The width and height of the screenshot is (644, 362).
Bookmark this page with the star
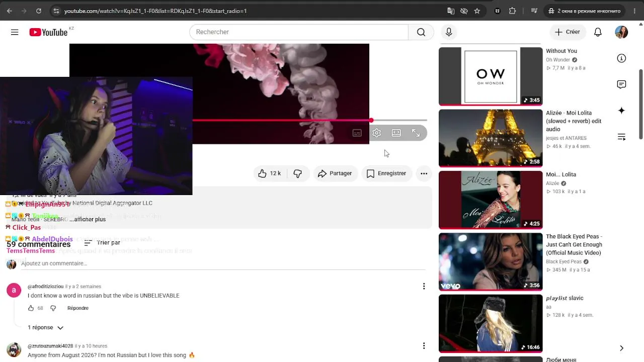click(x=477, y=11)
